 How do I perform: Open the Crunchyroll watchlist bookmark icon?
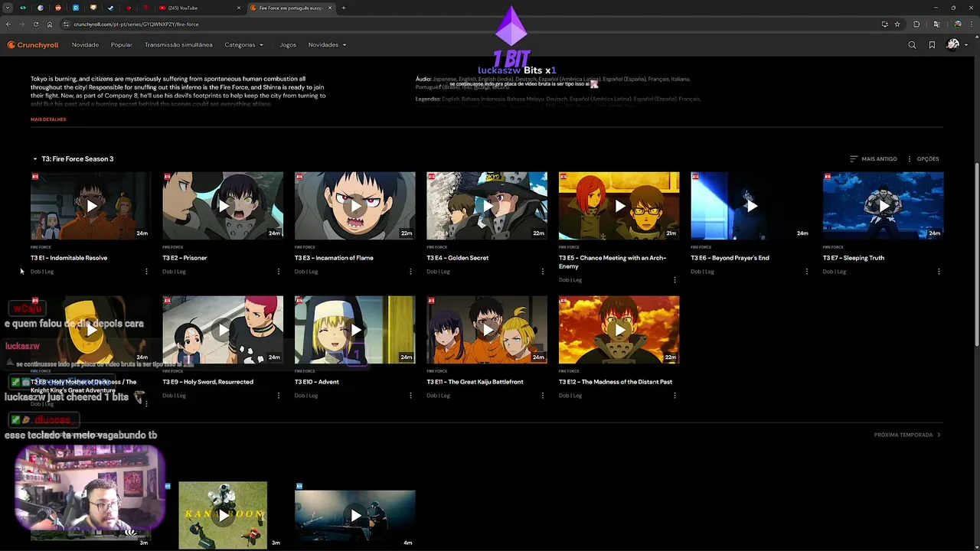point(932,45)
